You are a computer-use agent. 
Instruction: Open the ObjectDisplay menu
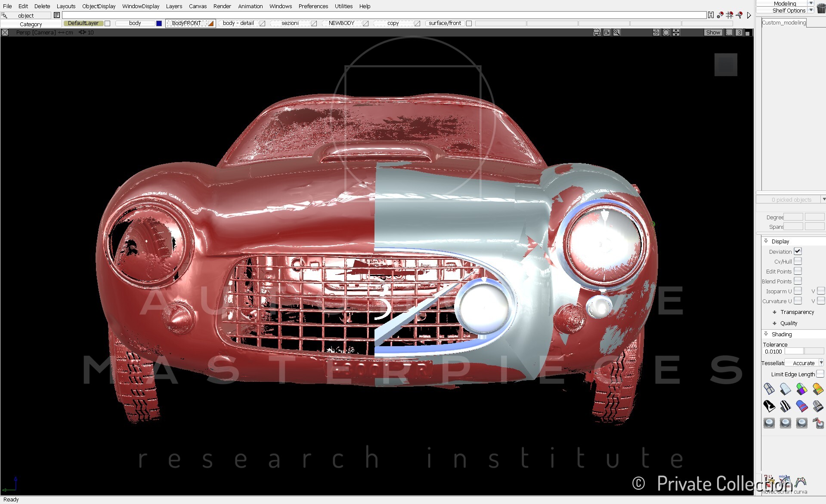pyautogui.click(x=99, y=6)
